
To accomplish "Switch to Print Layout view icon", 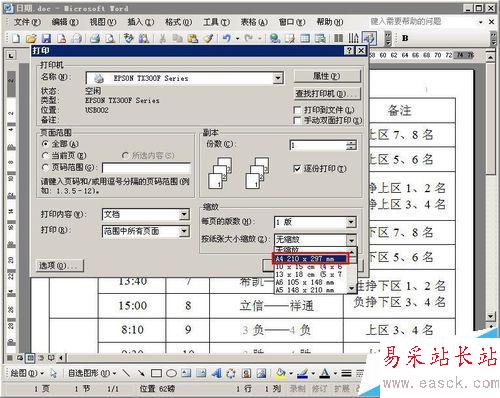I will click(x=30, y=358).
